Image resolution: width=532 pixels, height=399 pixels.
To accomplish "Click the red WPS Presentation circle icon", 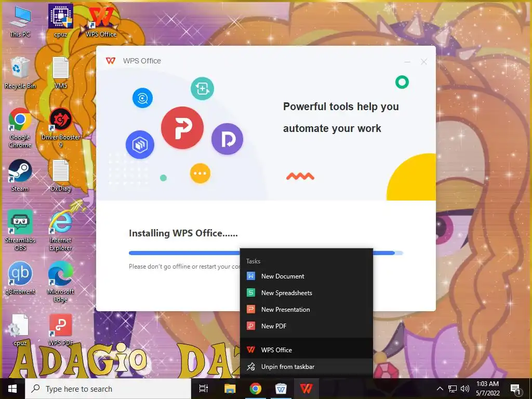I will [182, 128].
